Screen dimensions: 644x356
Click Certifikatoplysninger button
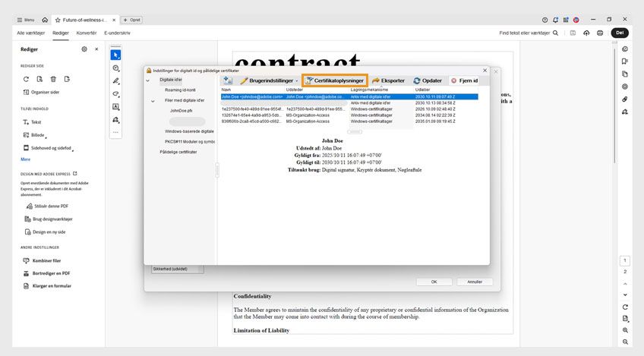[335, 80]
